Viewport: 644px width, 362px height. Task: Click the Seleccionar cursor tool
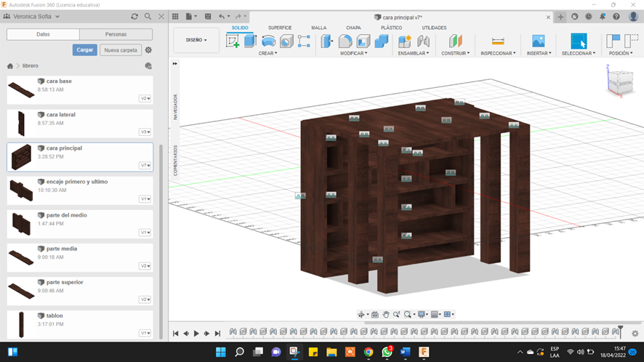pyautogui.click(x=578, y=41)
